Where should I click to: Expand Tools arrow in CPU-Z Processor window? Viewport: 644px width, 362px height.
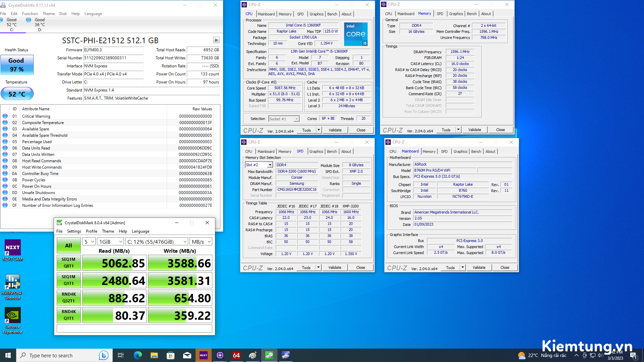[x=319, y=130]
